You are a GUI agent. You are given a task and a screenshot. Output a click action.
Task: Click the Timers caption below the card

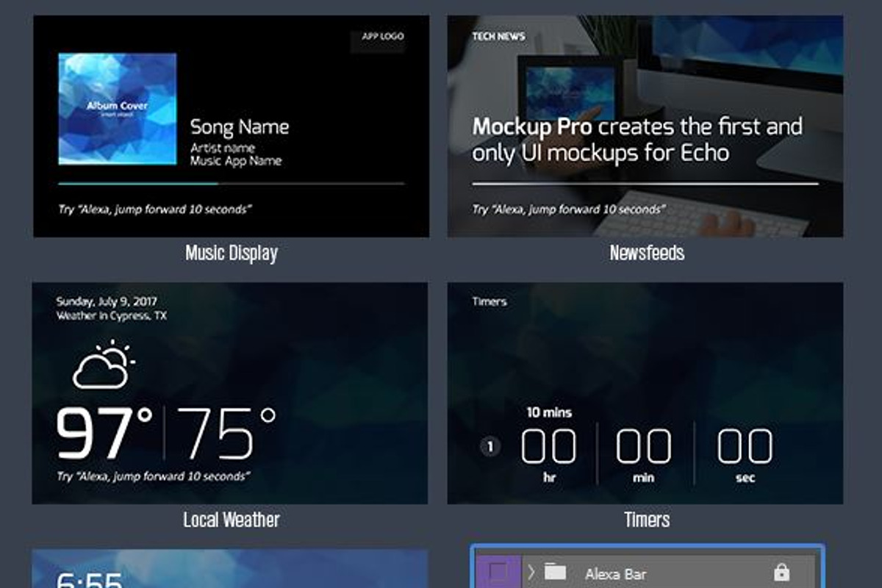coord(647,520)
